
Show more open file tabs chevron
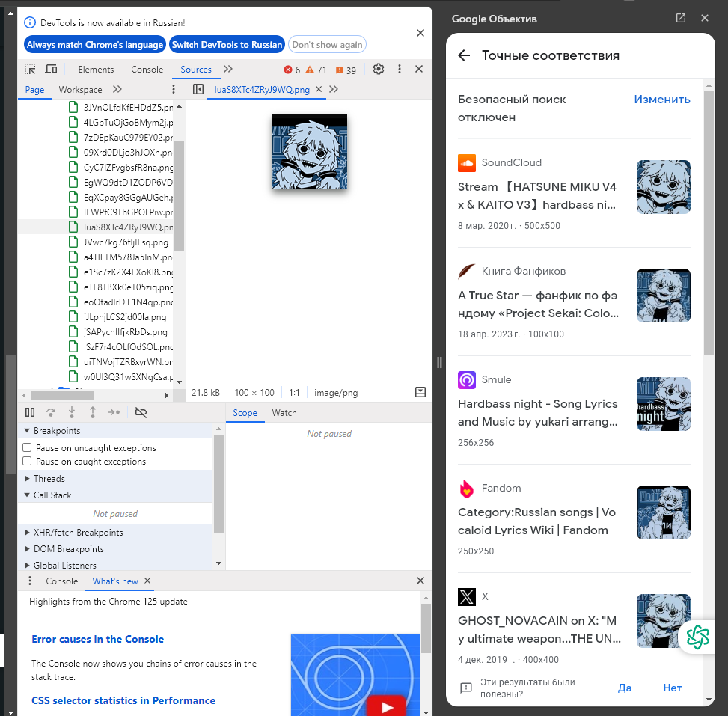click(334, 89)
